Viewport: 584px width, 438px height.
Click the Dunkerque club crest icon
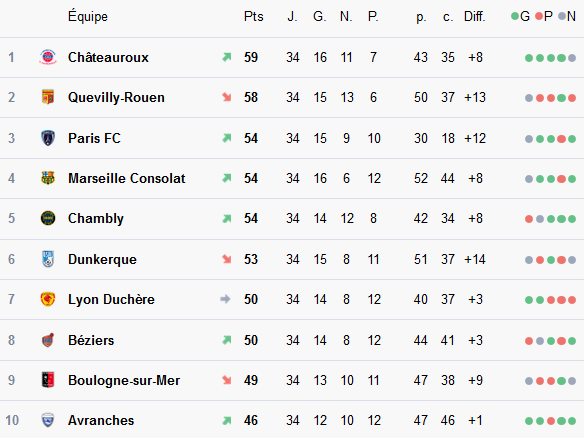(x=48, y=259)
